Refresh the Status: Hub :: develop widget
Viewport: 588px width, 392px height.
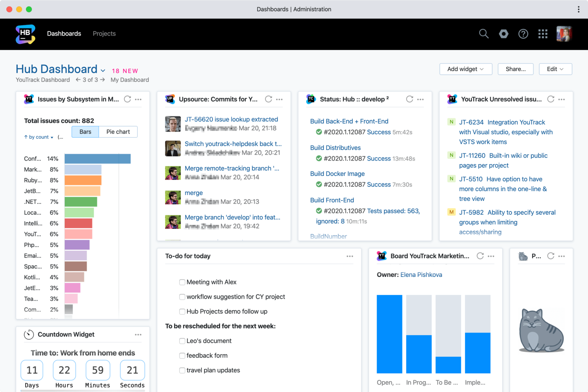[409, 99]
